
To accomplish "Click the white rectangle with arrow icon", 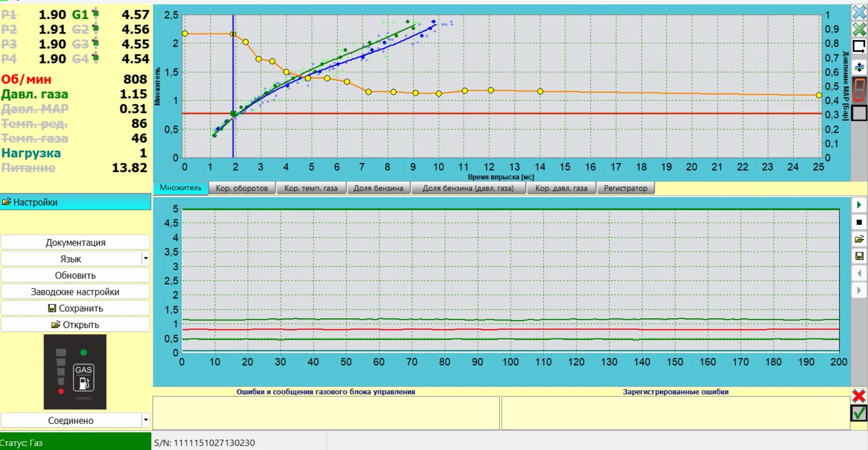I will click(859, 47).
